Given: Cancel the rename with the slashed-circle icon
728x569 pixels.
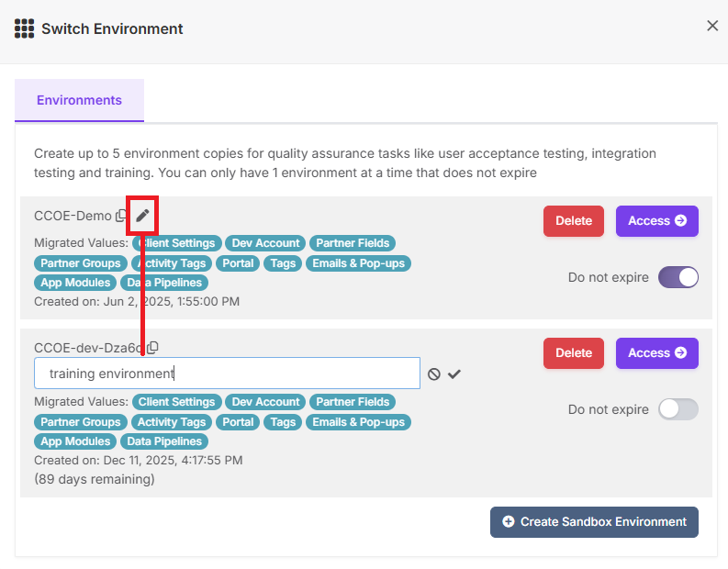Looking at the screenshot, I should point(433,374).
